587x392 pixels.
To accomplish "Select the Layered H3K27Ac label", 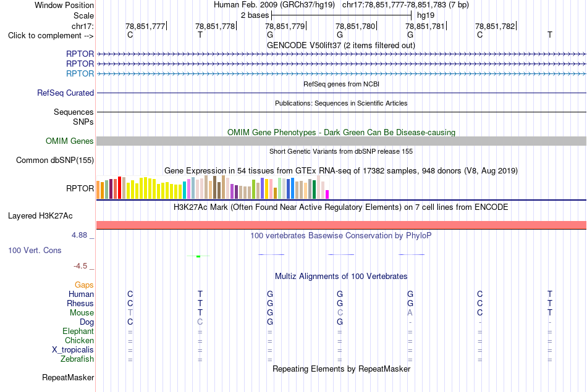I will pyautogui.click(x=40, y=216).
